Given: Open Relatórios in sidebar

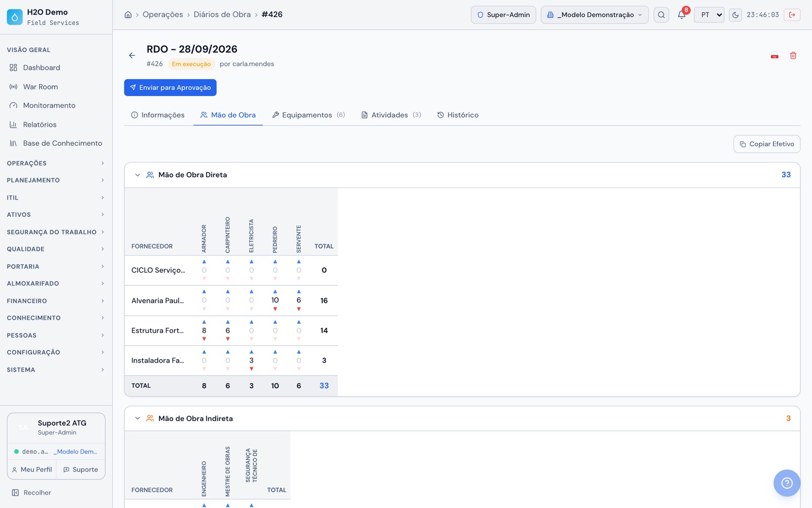Looking at the screenshot, I should tap(56, 124).
